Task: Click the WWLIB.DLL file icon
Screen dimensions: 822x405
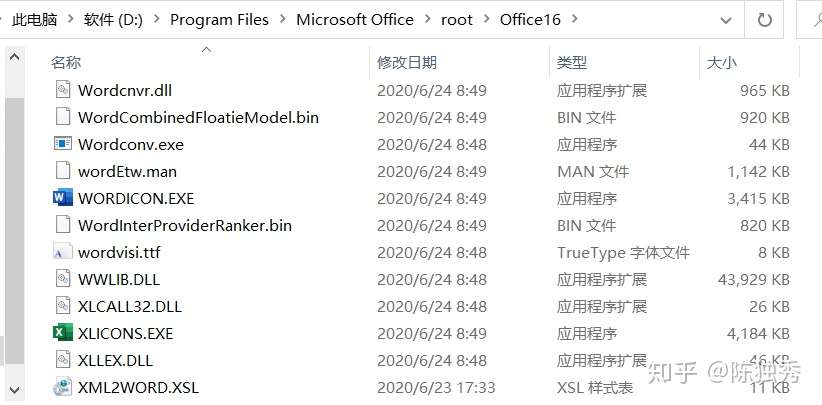Action: pos(63,279)
